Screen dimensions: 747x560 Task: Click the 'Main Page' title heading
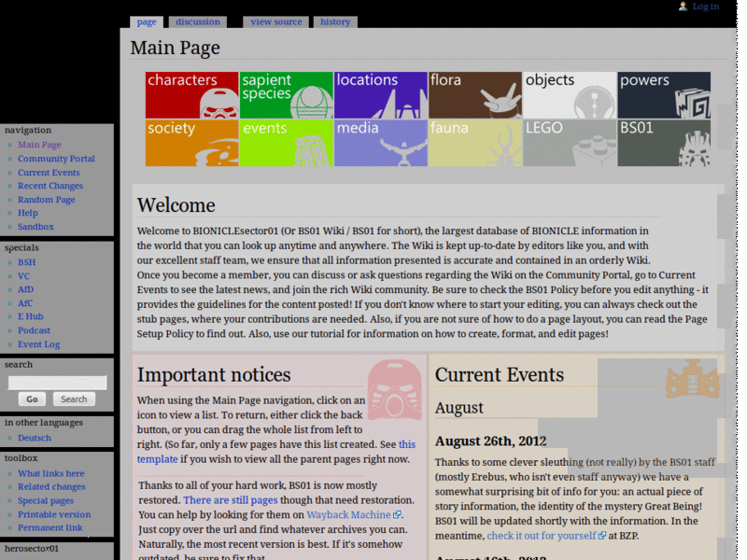[x=176, y=48]
